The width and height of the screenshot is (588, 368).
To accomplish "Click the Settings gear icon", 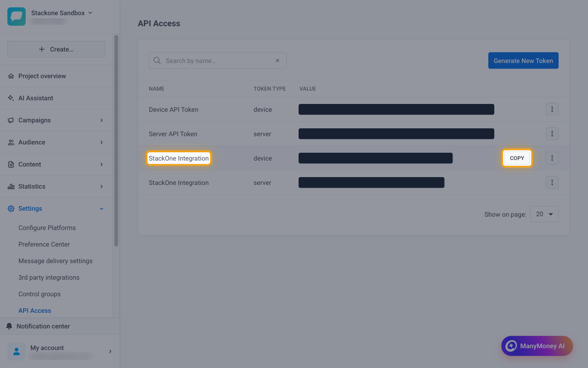I will click(x=11, y=208).
